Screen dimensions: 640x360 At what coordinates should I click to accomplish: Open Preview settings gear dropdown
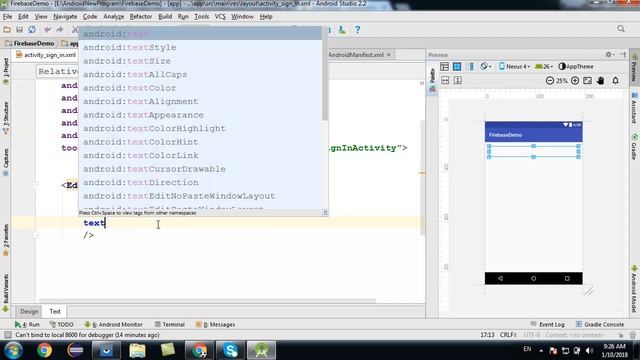(x=610, y=54)
